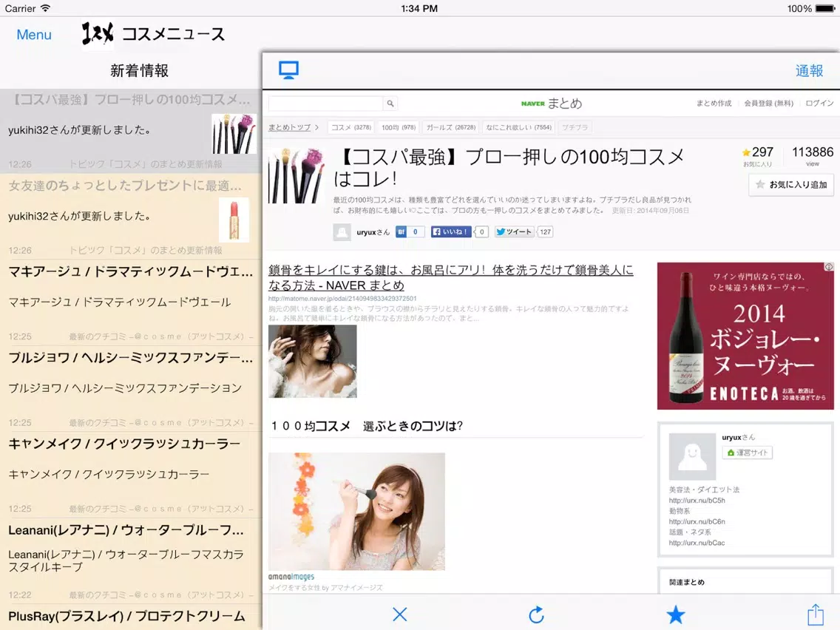Open まとめ作成 link

tap(714, 104)
